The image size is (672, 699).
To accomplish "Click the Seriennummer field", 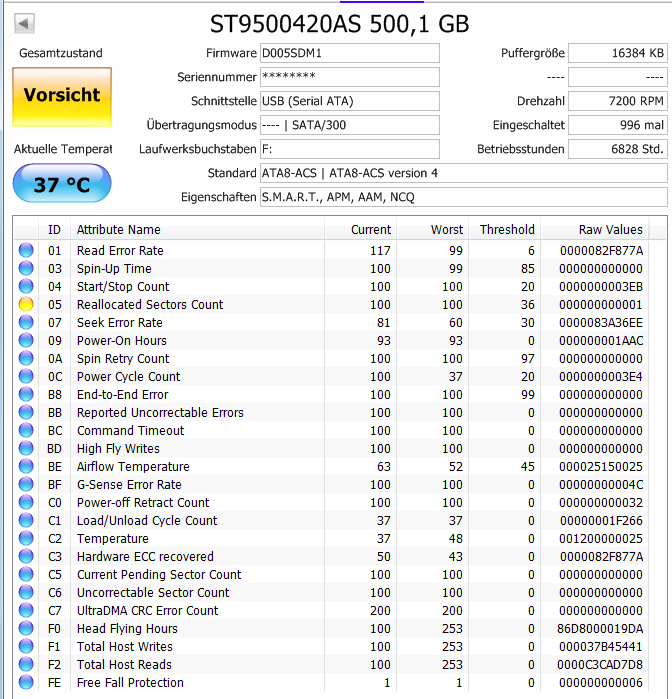I will [350, 77].
